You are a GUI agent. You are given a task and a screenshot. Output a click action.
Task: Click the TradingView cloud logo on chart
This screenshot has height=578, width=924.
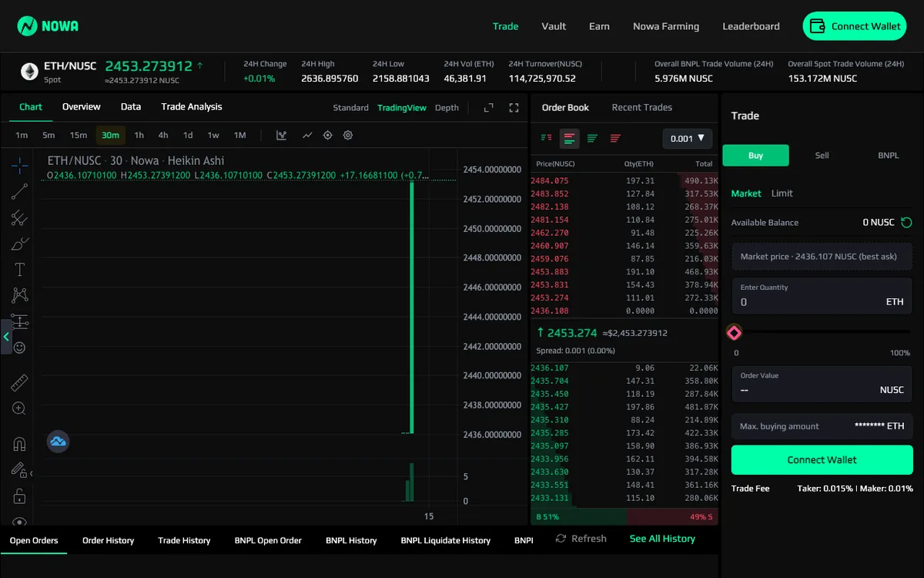tap(58, 442)
